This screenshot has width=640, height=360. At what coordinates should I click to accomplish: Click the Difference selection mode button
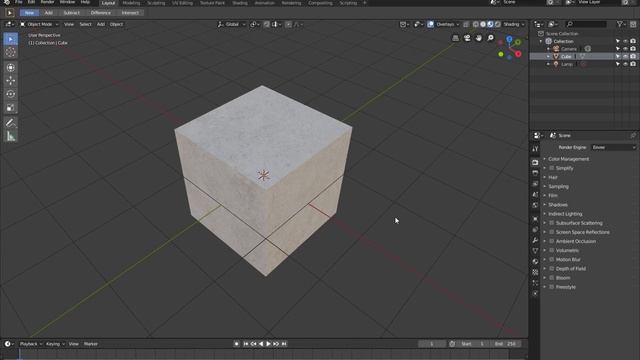pyautogui.click(x=100, y=13)
